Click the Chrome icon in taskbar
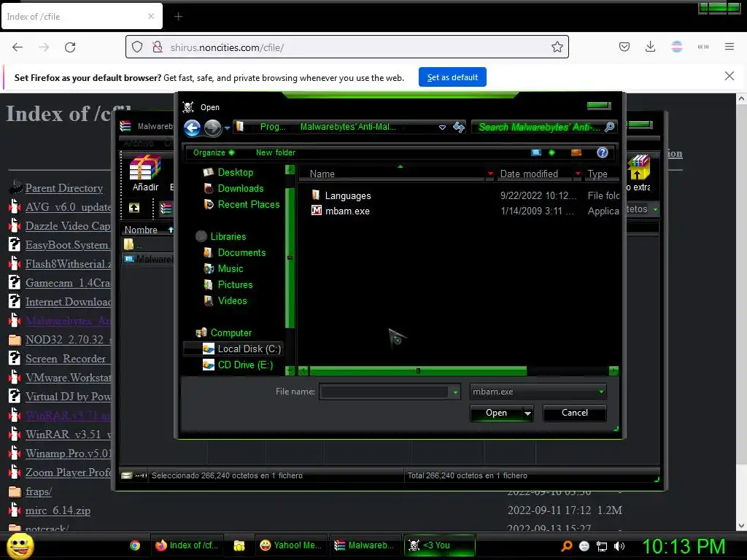Viewport: 747px width, 560px height. pos(135,545)
